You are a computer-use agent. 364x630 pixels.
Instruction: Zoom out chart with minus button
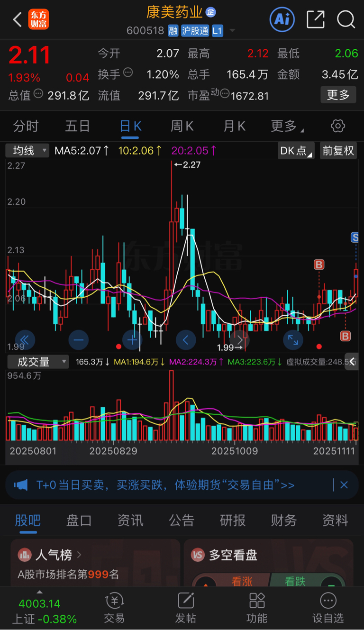(x=78, y=339)
